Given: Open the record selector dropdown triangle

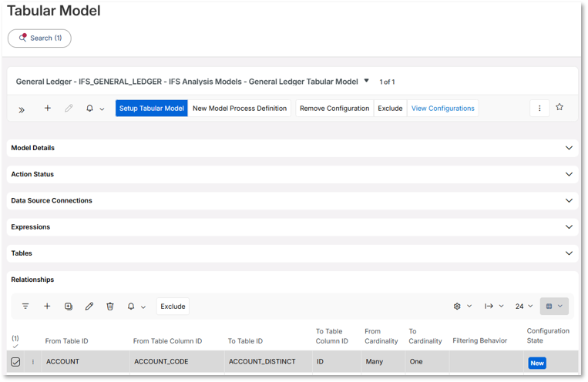Looking at the screenshot, I should point(366,81).
